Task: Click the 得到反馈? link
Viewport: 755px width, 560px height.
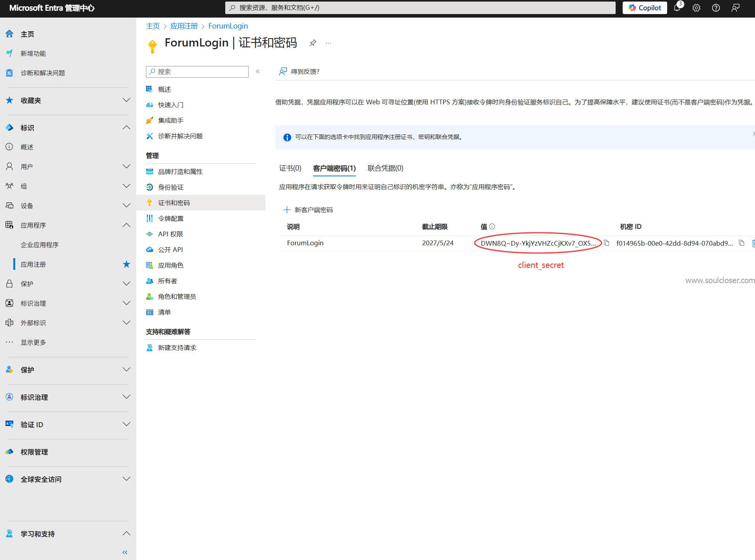Action: click(299, 71)
